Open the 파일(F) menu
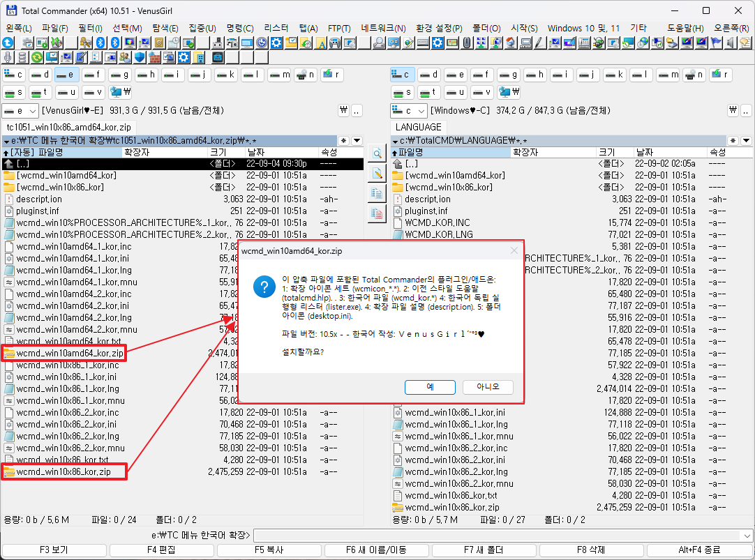755x560 pixels. (55, 29)
